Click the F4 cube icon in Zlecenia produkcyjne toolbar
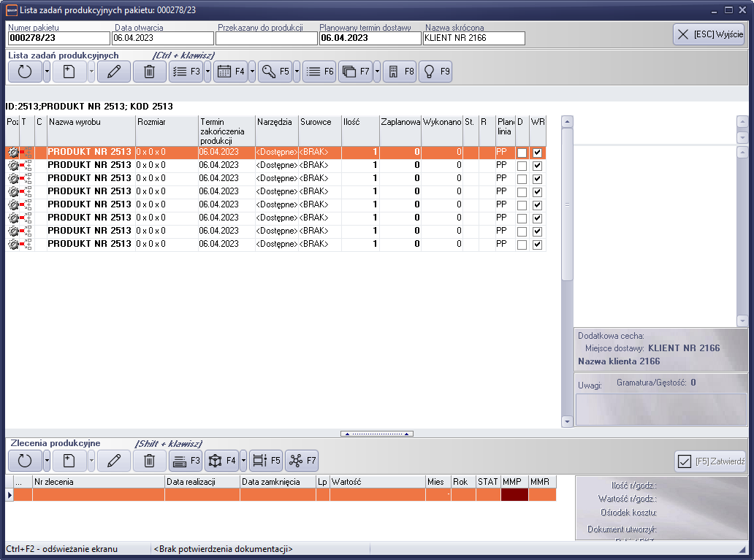This screenshot has width=754, height=560. tap(221, 461)
